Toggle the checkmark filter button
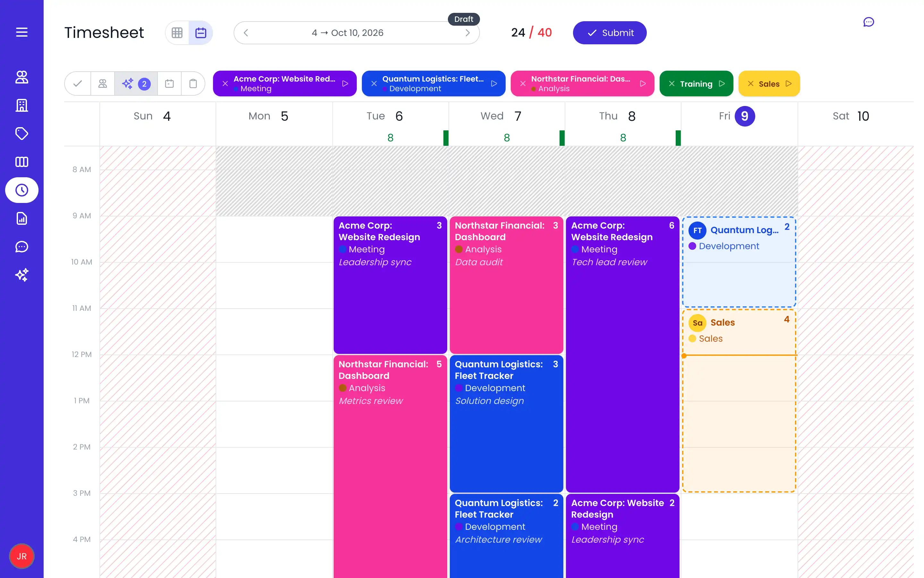Image resolution: width=924 pixels, height=578 pixels. [78, 84]
